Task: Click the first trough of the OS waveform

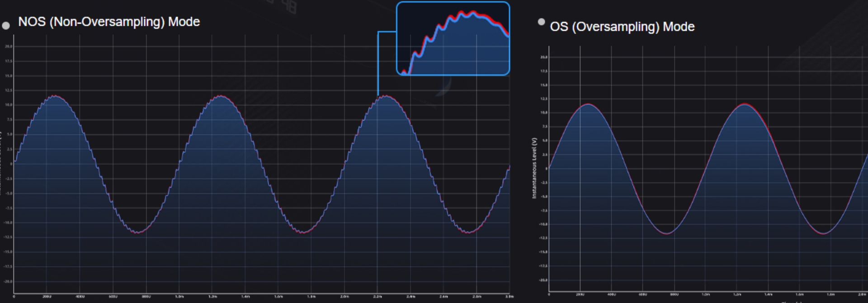Action: click(666, 233)
